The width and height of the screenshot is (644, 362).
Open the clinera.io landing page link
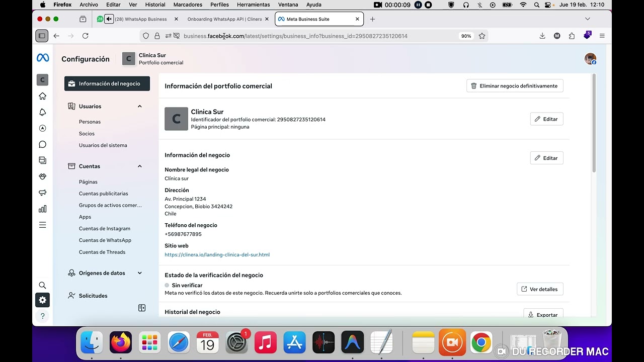tap(217, 255)
